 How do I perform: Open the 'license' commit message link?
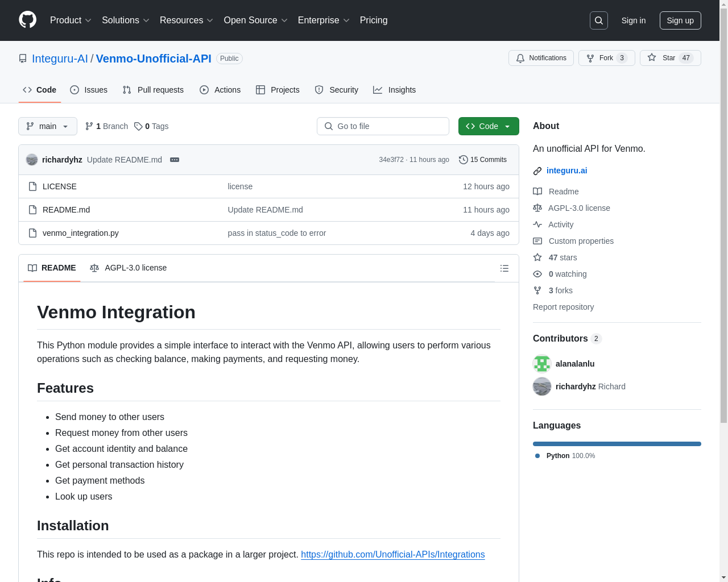pos(240,186)
